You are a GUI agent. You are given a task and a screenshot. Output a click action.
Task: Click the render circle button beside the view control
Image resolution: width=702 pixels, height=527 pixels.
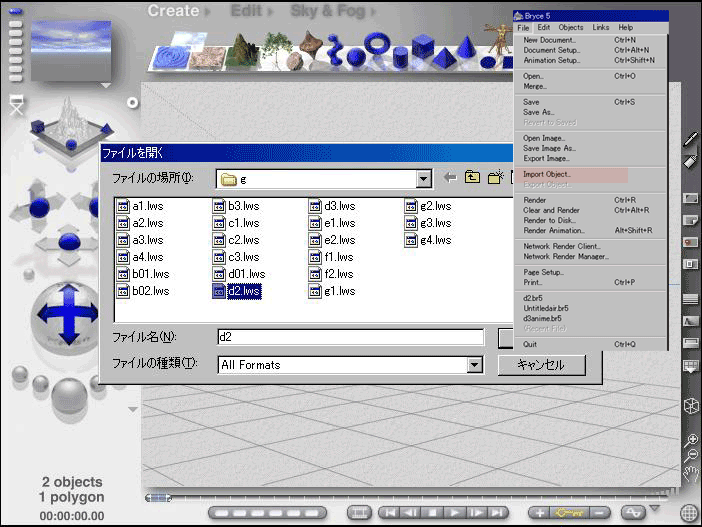click(x=132, y=103)
